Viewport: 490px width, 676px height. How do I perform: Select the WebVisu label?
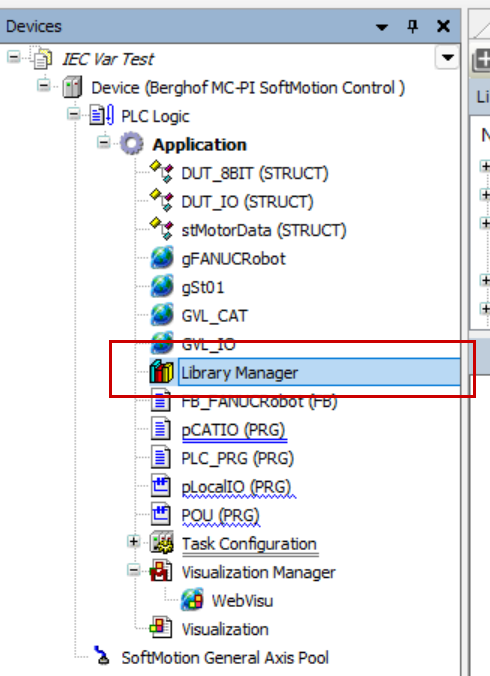coord(242,601)
